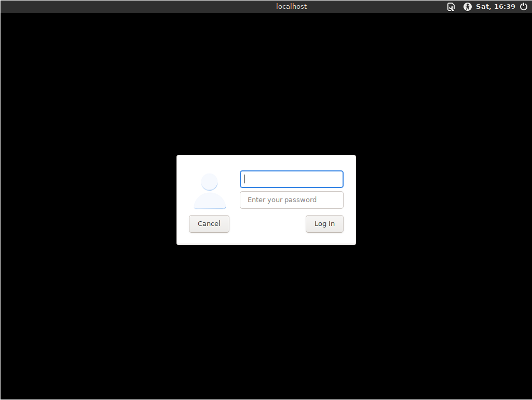Click the 'Sat, 16:39' clock
The height and width of the screenshot is (400, 532).
click(495, 7)
